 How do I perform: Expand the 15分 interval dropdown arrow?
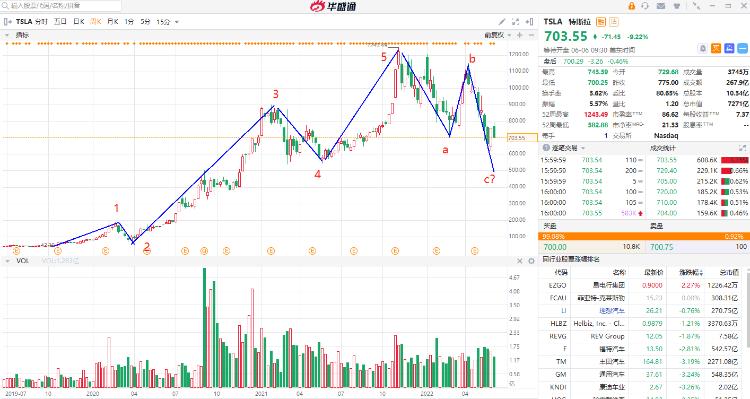[x=177, y=22]
